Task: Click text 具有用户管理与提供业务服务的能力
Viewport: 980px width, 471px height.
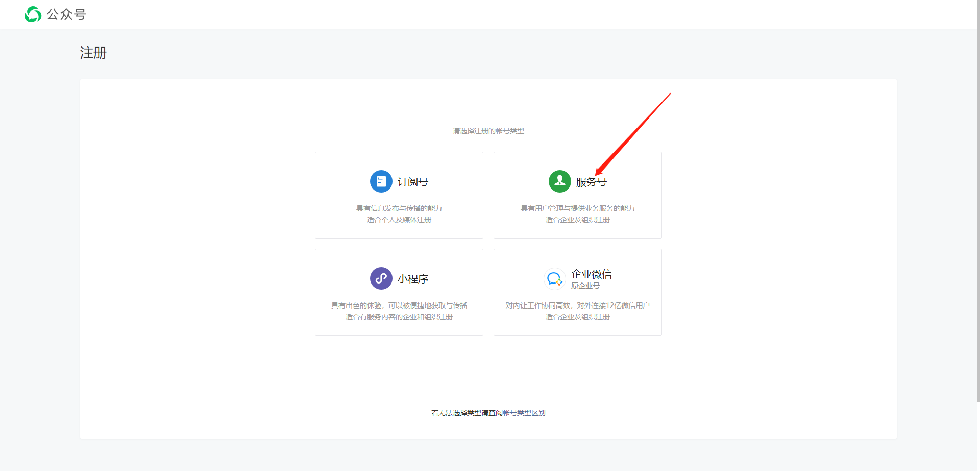Action: (x=578, y=208)
